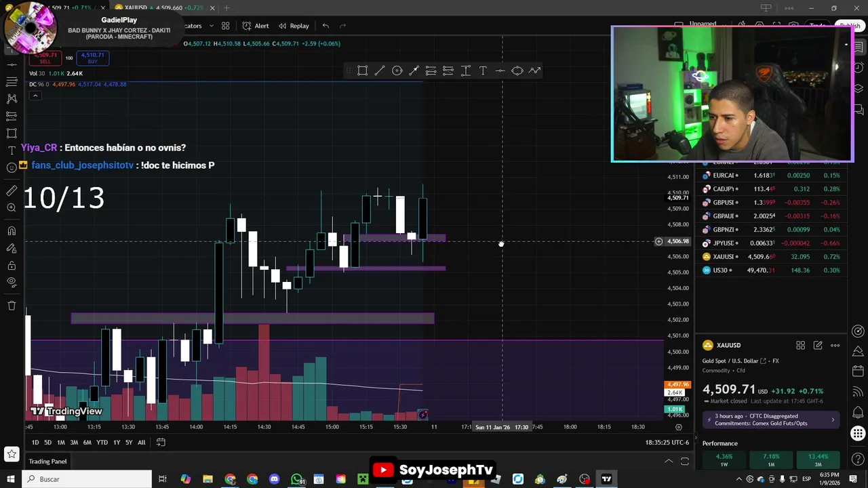
Task: Select the All time range
Action: tap(141, 443)
